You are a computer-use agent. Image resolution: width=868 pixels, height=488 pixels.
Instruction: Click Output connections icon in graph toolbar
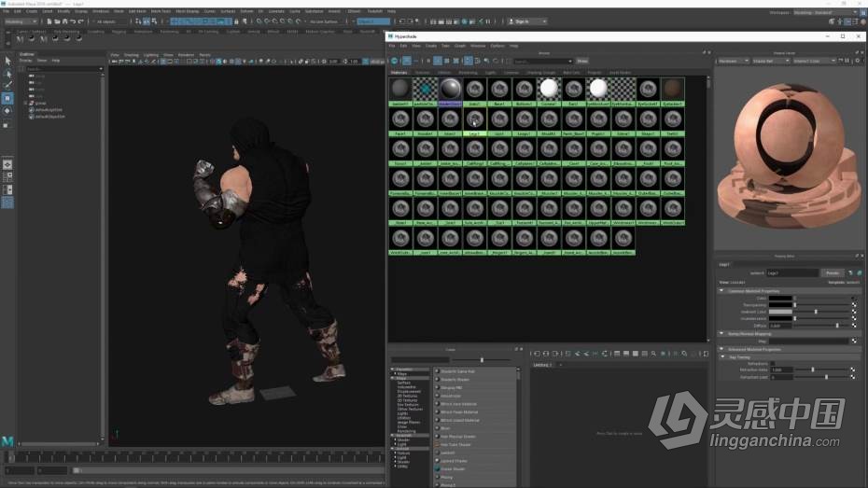click(x=555, y=354)
